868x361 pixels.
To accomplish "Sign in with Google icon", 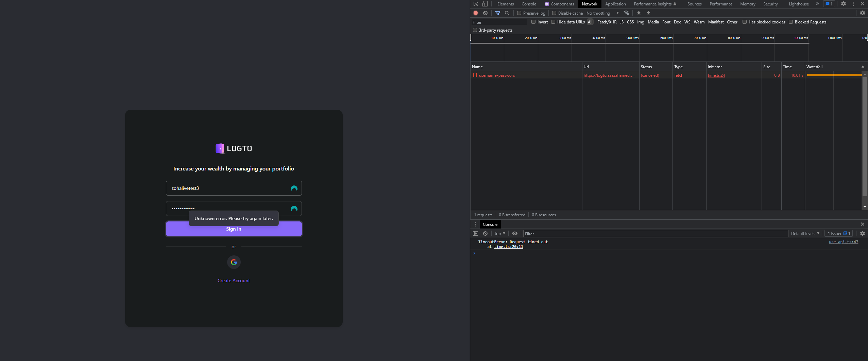I will [234, 262].
